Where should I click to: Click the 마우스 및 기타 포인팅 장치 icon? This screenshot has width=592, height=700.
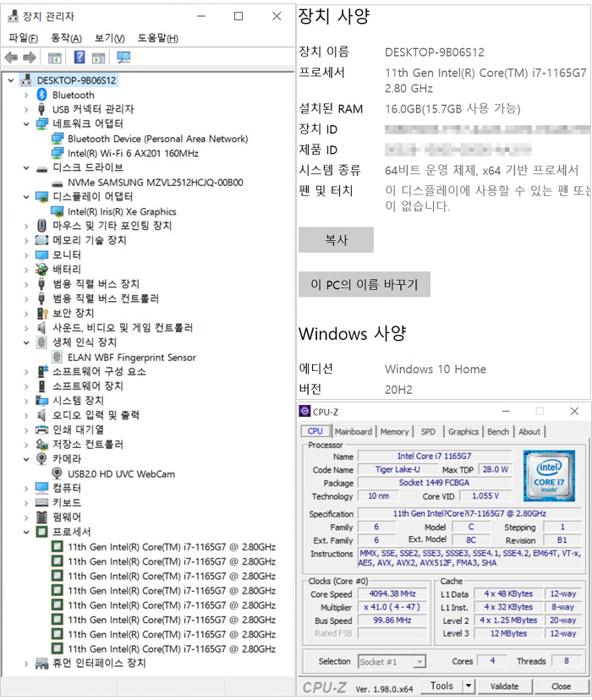tap(41, 226)
